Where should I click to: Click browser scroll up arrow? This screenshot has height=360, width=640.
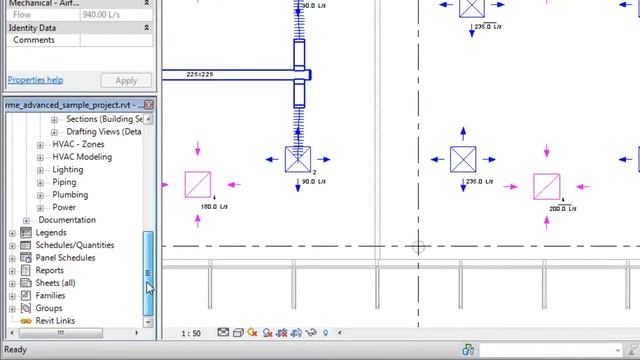click(148, 119)
